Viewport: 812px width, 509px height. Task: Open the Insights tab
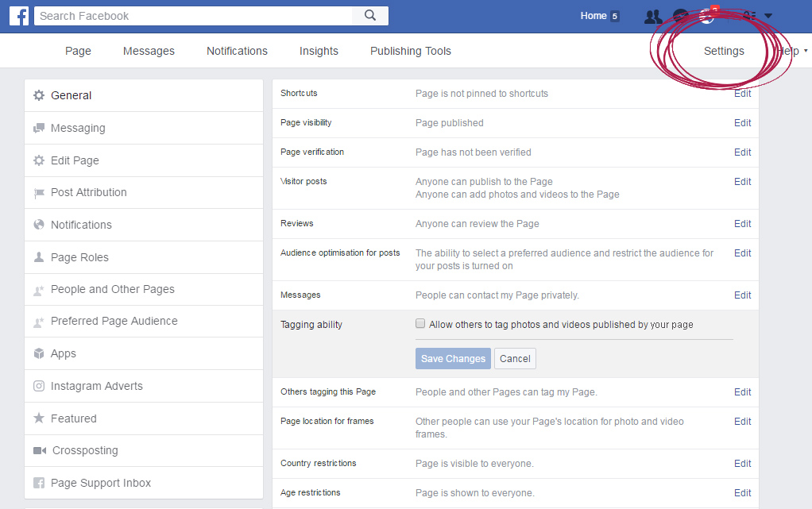click(319, 51)
